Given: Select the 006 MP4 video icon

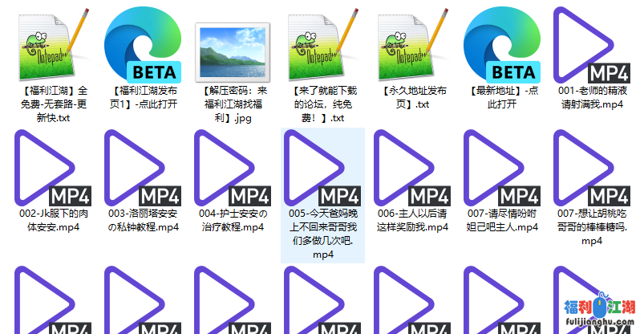Looking at the screenshot, I should [x=412, y=165].
